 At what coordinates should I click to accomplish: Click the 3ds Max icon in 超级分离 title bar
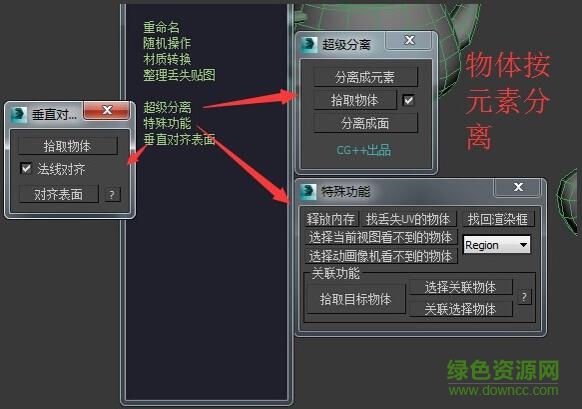(309, 45)
